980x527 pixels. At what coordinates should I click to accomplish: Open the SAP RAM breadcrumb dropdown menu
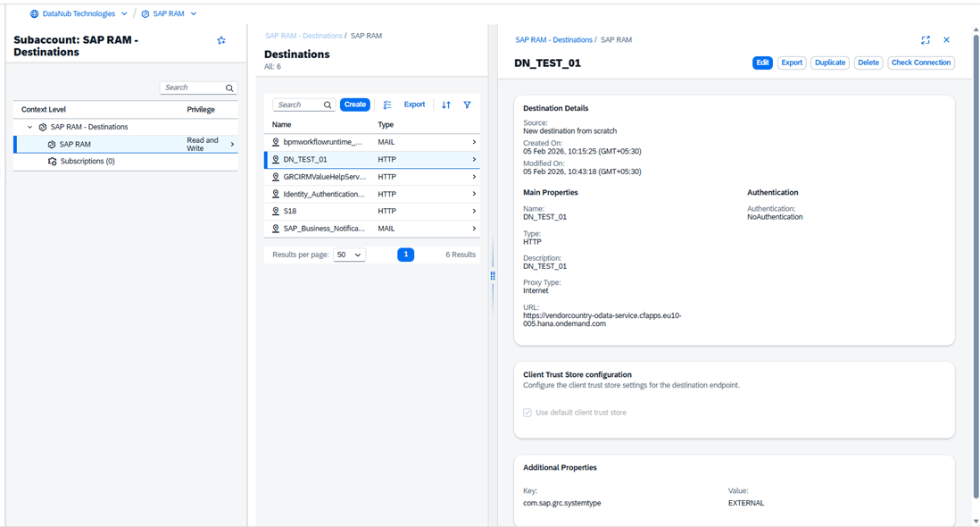point(194,14)
